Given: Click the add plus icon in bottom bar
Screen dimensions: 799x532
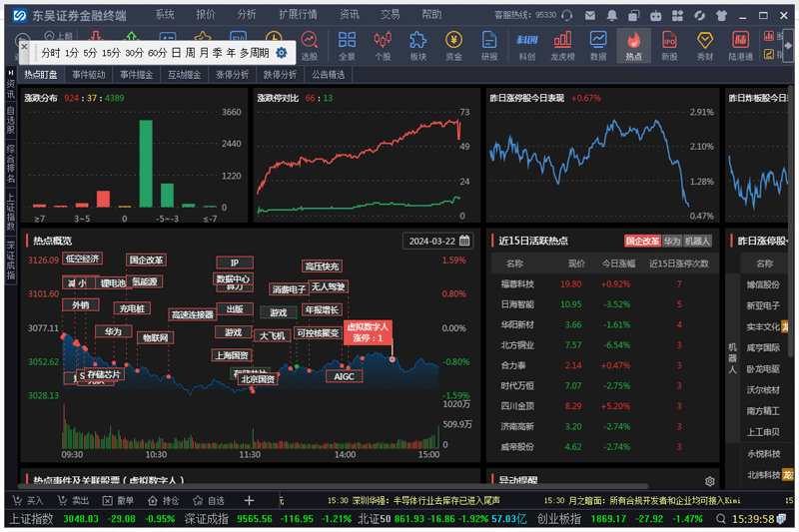Looking at the screenshot, I should [249, 500].
